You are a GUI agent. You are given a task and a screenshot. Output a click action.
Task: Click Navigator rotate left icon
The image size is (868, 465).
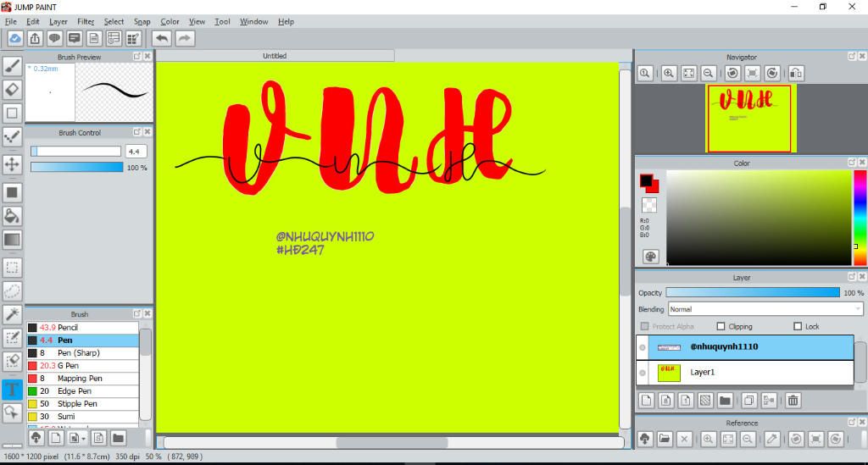coord(732,73)
